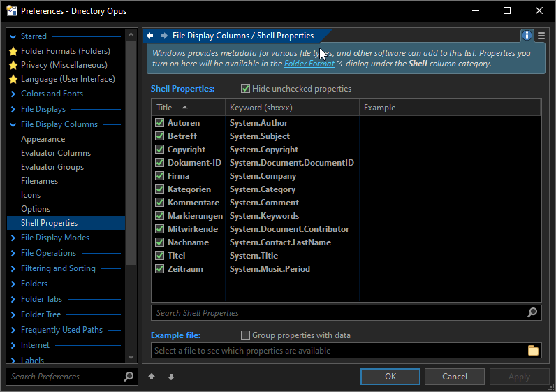Uncheck the Kategorien property
Image resolution: width=556 pixels, height=392 pixels.
pyautogui.click(x=159, y=189)
